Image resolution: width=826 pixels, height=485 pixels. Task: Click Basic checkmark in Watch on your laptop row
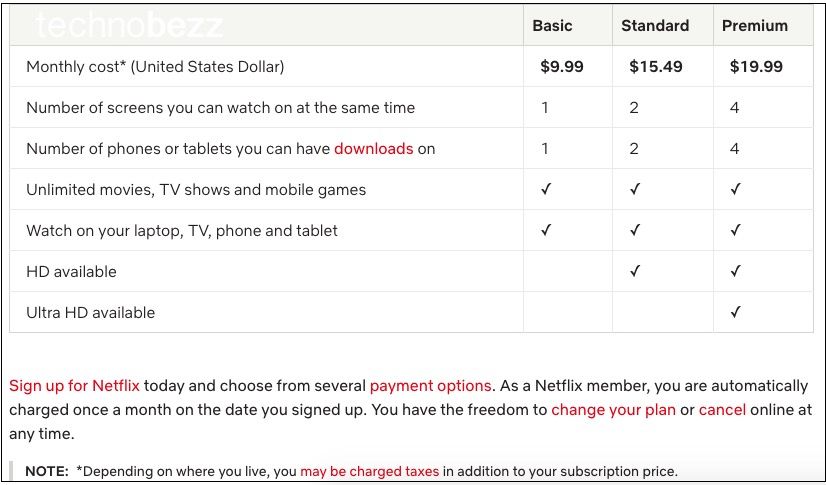pos(546,230)
